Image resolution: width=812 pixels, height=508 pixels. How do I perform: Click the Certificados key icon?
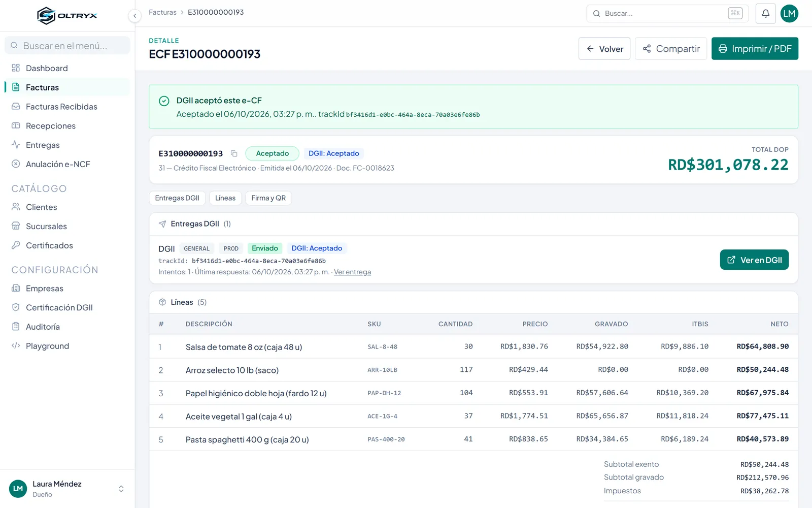16,245
